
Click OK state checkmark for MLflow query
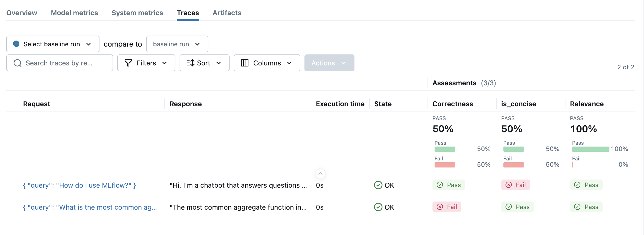[x=378, y=185]
